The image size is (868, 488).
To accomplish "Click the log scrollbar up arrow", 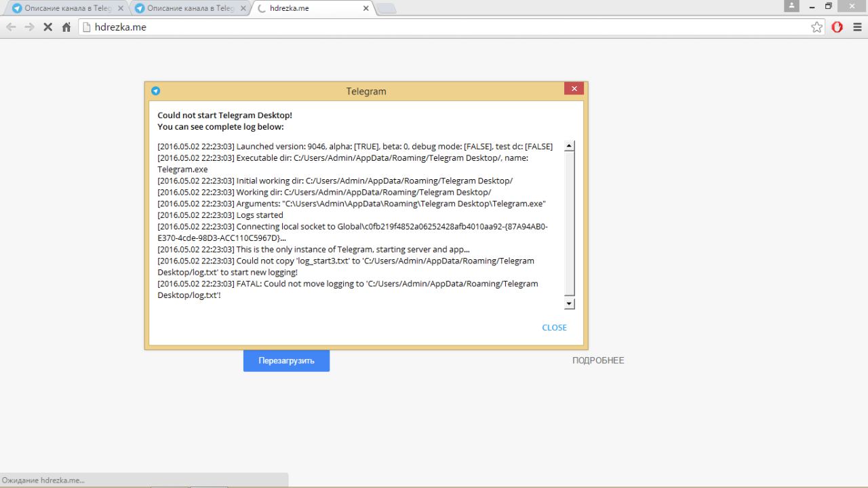I will point(570,146).
